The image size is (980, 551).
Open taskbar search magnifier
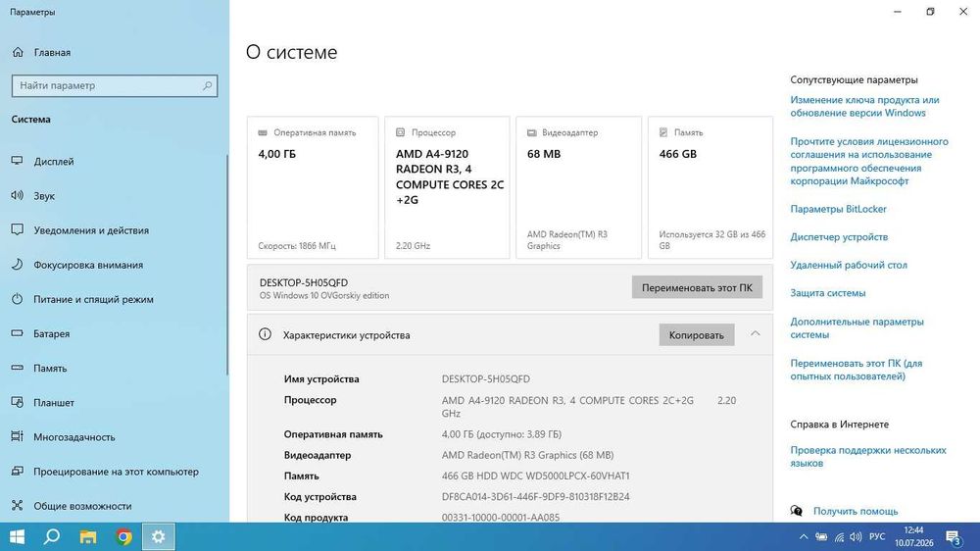tap(52, 536)
